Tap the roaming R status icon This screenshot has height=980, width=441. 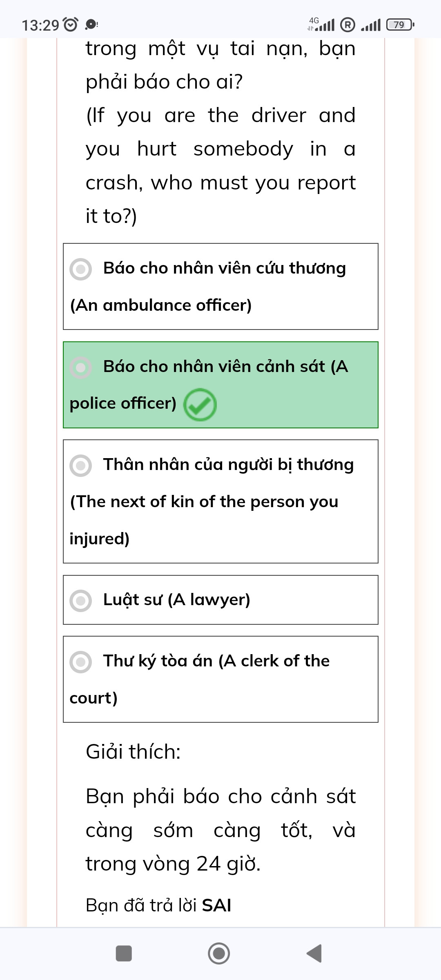(x=347, y=25)
